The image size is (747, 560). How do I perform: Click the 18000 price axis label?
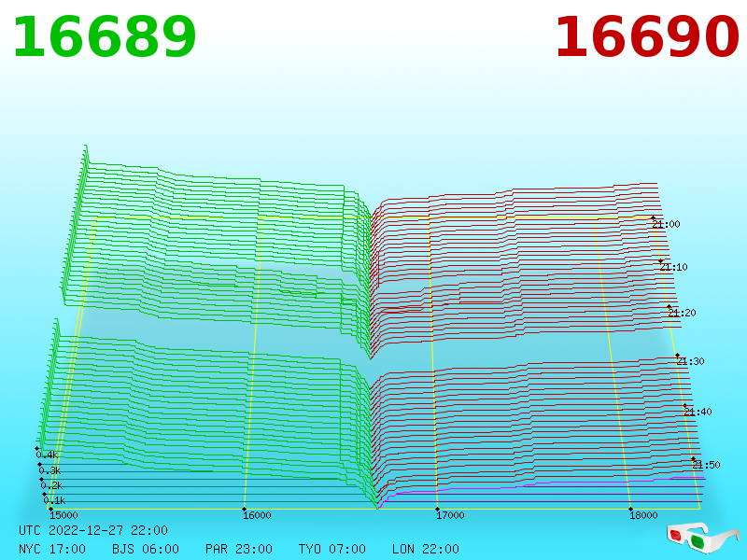tap(643, 515)
